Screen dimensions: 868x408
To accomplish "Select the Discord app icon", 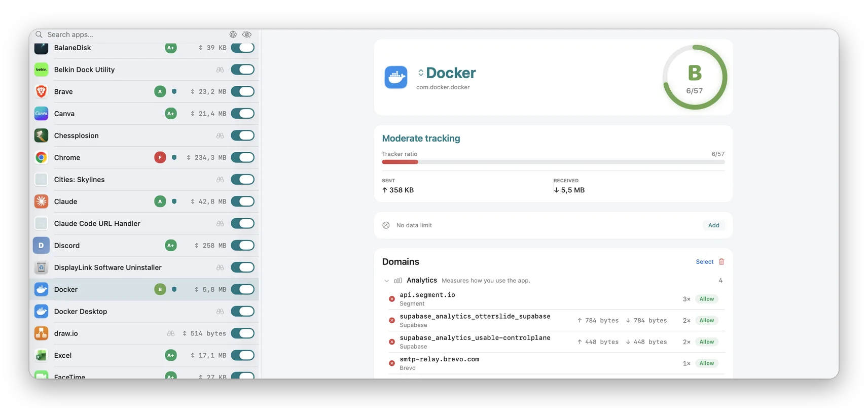I will click(x=42, y=246).
